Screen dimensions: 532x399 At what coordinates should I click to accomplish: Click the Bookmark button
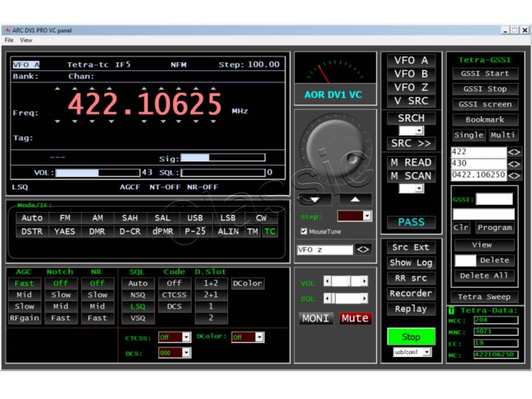[485, 119]
